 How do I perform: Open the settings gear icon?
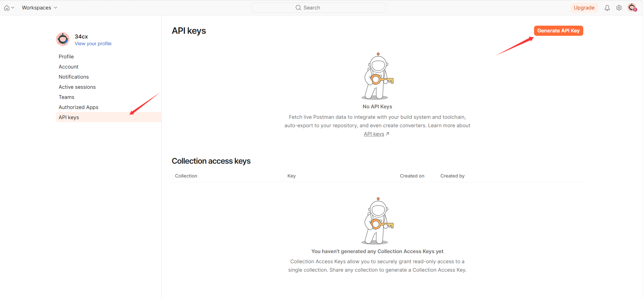(619, 8)
